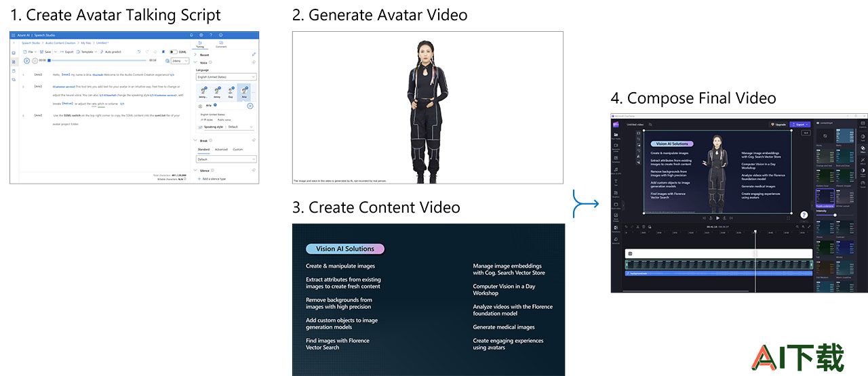Select the Orange and teal filter
Image resolution: width=868 pixels, height=376 pixels.
(825, 156)
